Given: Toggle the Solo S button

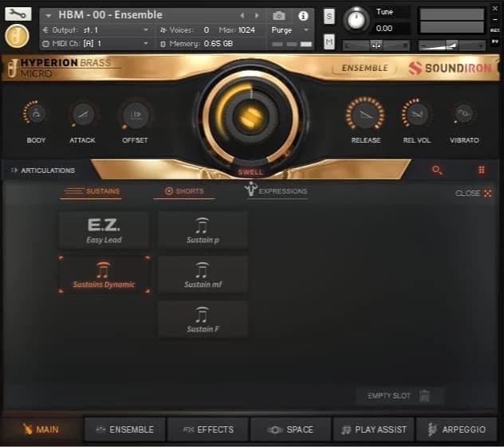Looking at the screenshot, I should pyautogui.click(x=329, y=16).
